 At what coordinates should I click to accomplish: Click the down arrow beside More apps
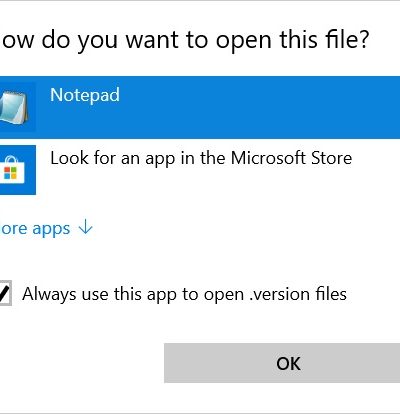[85, 227]
